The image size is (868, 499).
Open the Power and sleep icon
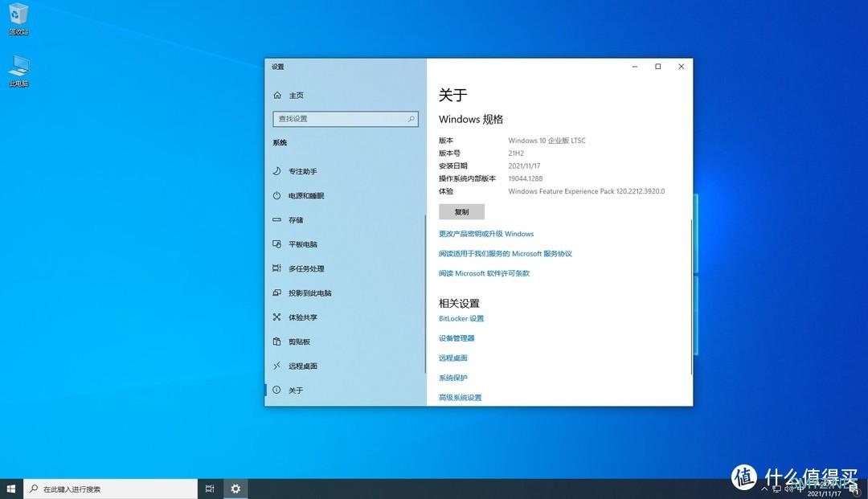coord(276,195)
